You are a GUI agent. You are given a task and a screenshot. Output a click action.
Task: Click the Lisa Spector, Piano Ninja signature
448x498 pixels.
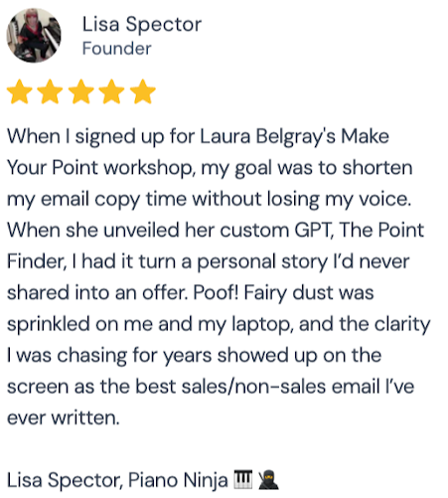(117, 480)
